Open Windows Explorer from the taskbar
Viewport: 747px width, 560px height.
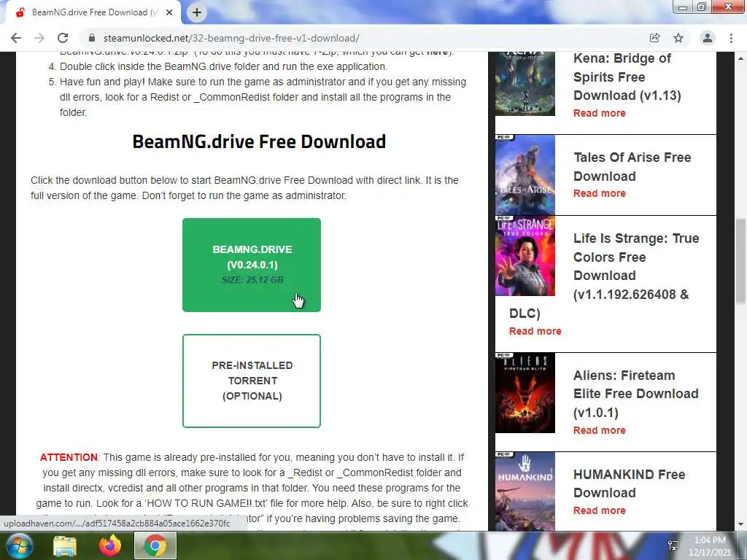tap(65, 545)
